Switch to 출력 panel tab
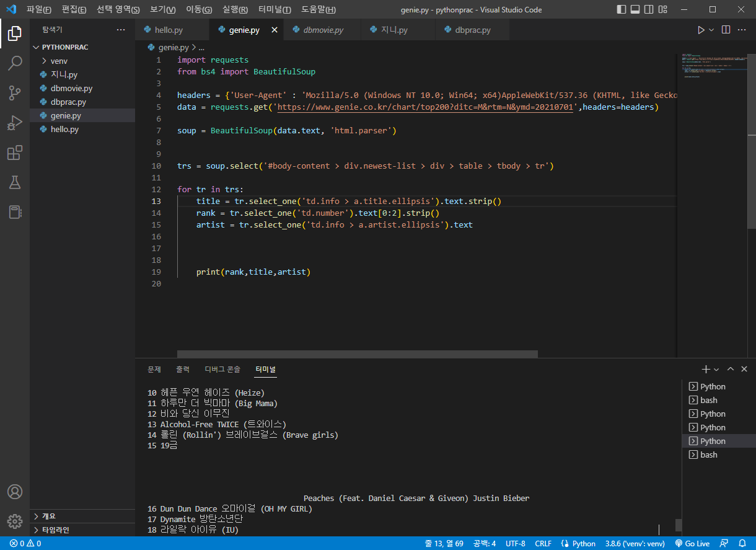Screen dimensions: 756x550 coord(183,369)
